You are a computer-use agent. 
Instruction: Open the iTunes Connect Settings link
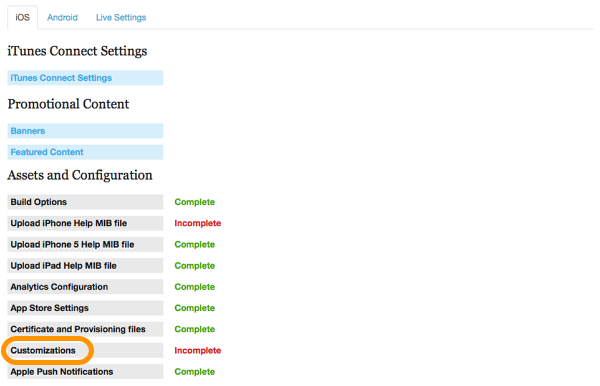coord(85,78)
